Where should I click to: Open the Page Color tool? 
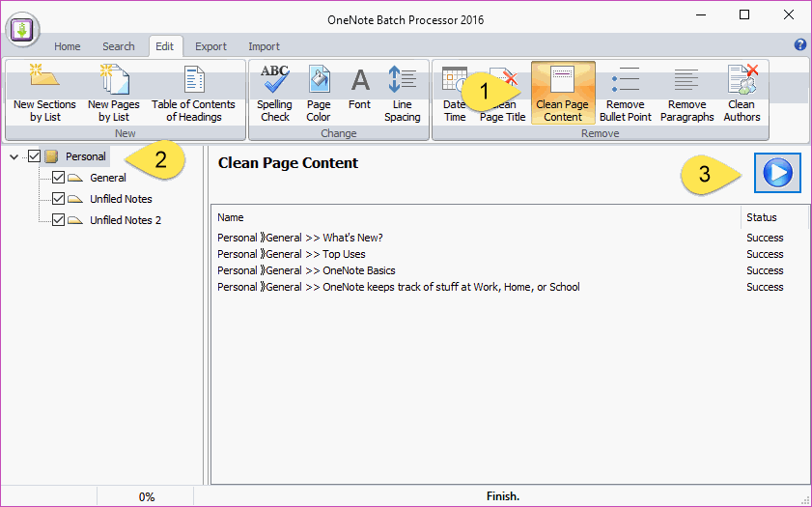click(319, 94)
